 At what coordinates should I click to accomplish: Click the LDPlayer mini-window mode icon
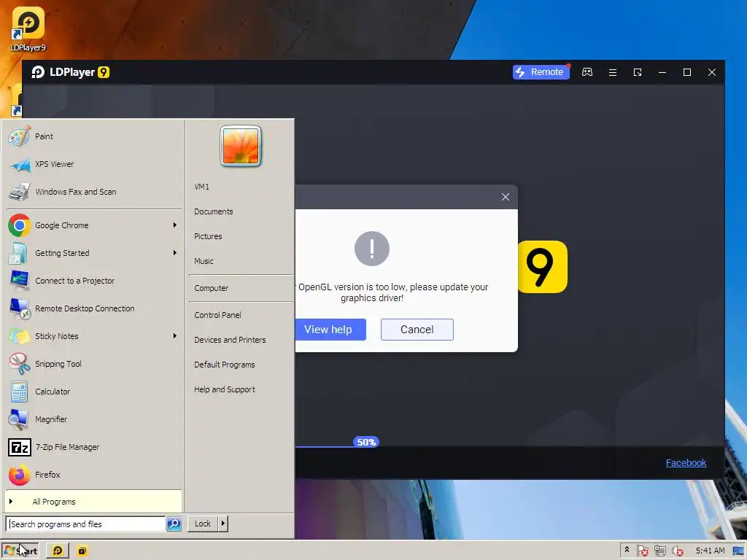(x=638, y=72)
